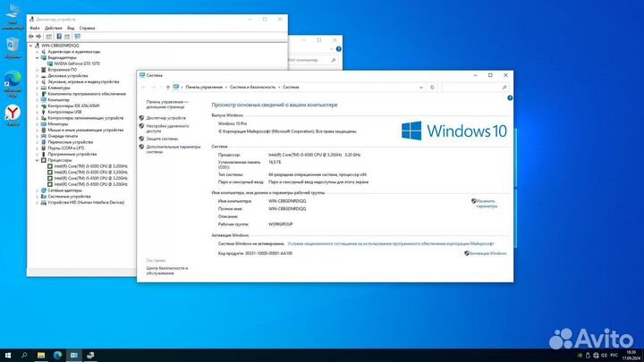Click Система и безопасность breadcrumb

252,87
